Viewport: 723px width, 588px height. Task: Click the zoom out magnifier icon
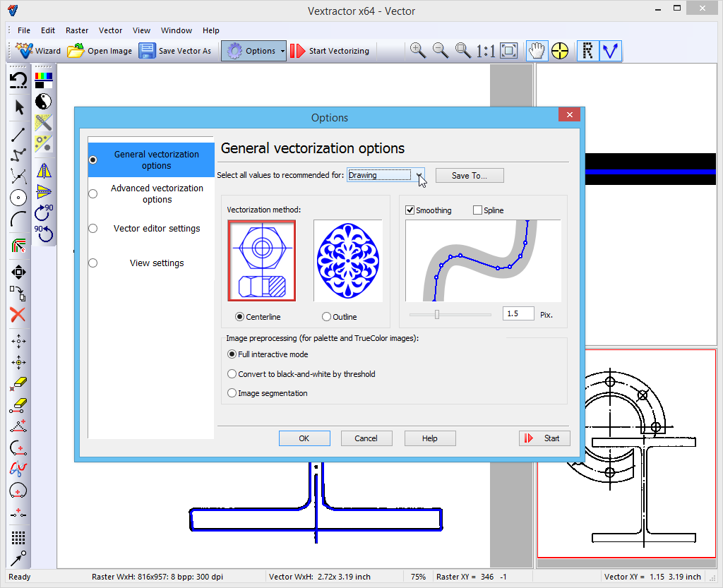click(x=441, y=51)
